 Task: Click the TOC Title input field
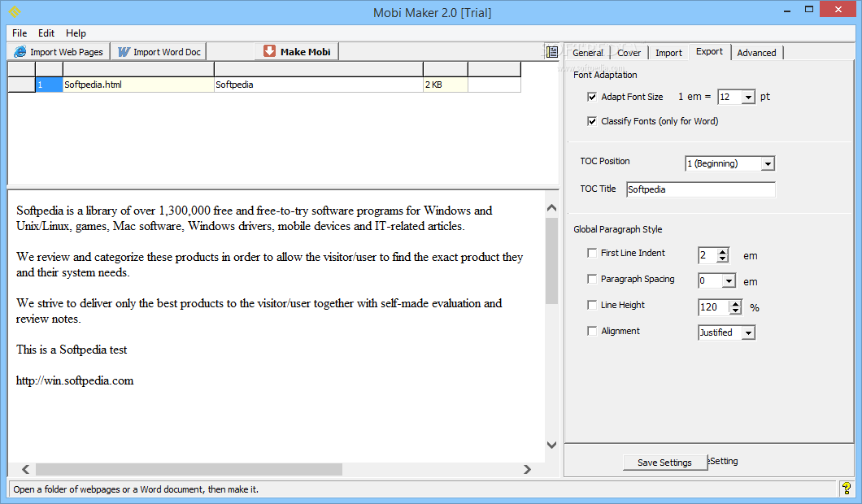[701, 189]
